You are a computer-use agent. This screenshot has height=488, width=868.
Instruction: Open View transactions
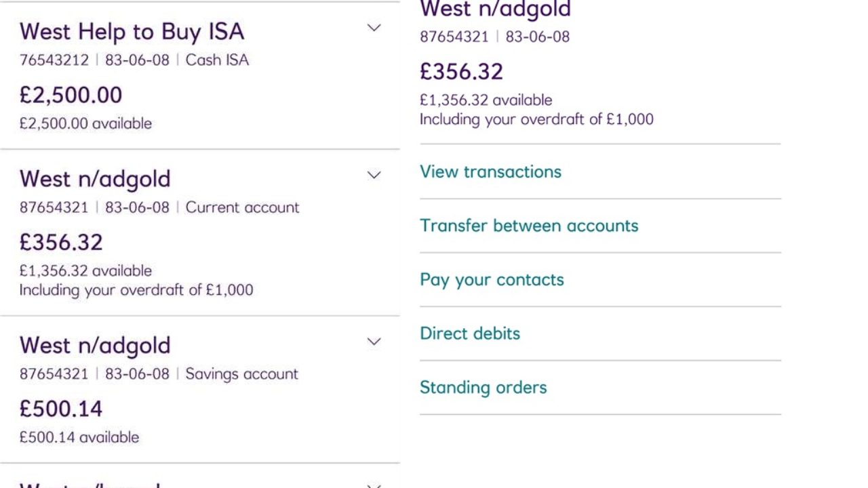point(490,171)
